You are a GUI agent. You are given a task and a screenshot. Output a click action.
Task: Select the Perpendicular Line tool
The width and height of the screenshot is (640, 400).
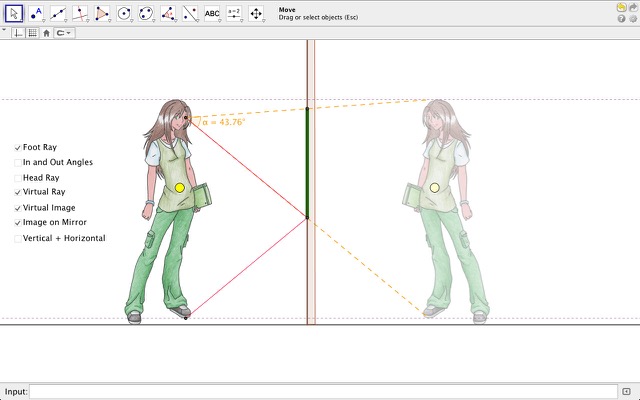[80, 13]
